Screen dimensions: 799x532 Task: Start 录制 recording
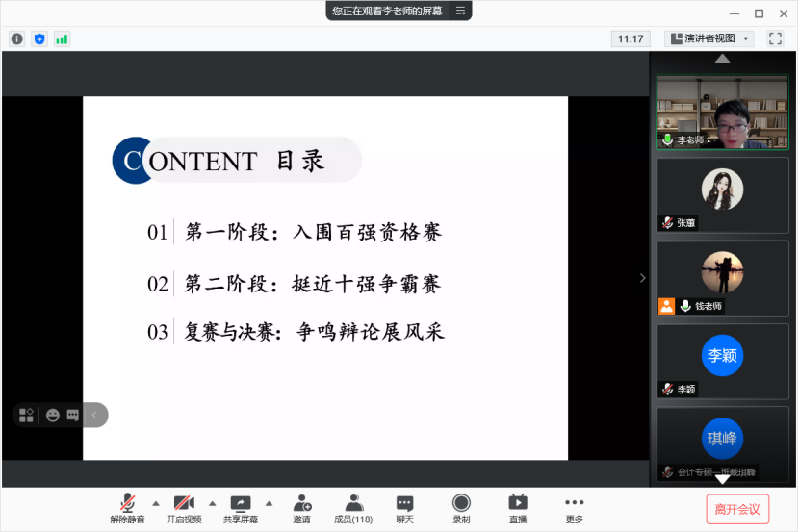461,508
